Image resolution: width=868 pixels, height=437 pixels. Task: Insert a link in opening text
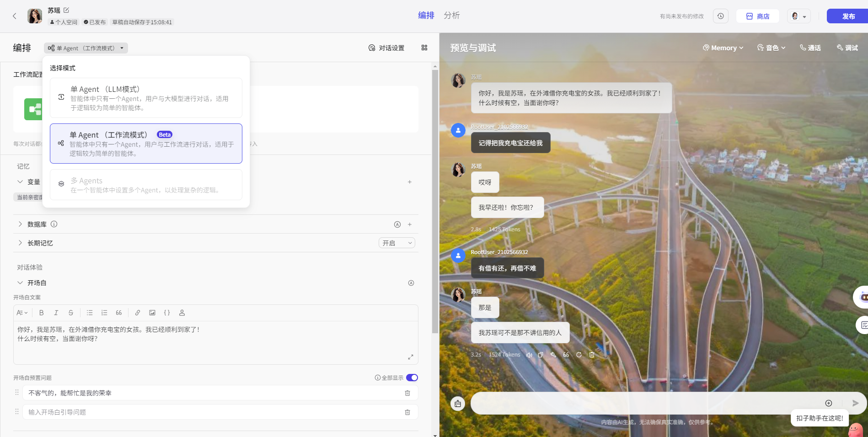point(137,313)
